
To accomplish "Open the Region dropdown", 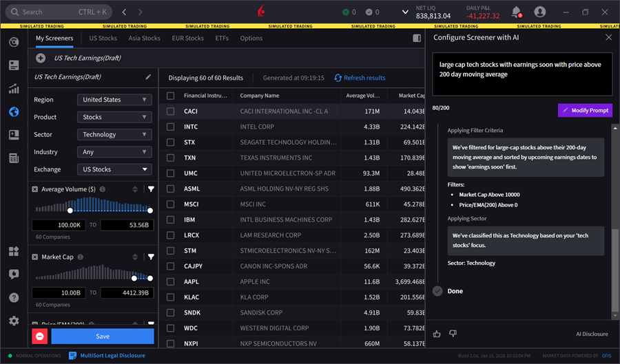I will click(114, 100).
